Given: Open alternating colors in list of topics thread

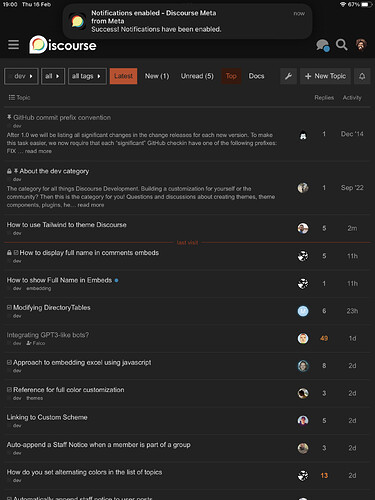Looking at the screenshot, I should 84,472.
